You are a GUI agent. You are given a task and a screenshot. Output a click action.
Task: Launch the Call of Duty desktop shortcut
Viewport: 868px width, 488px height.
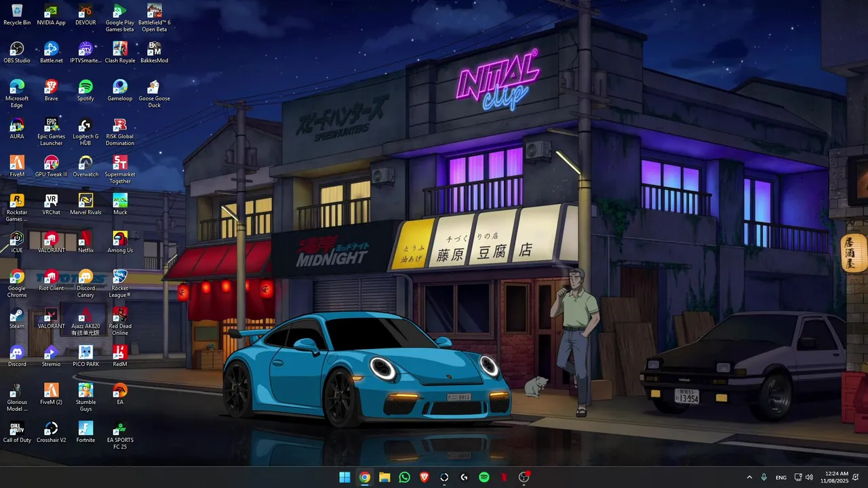[x=17, y=432]
